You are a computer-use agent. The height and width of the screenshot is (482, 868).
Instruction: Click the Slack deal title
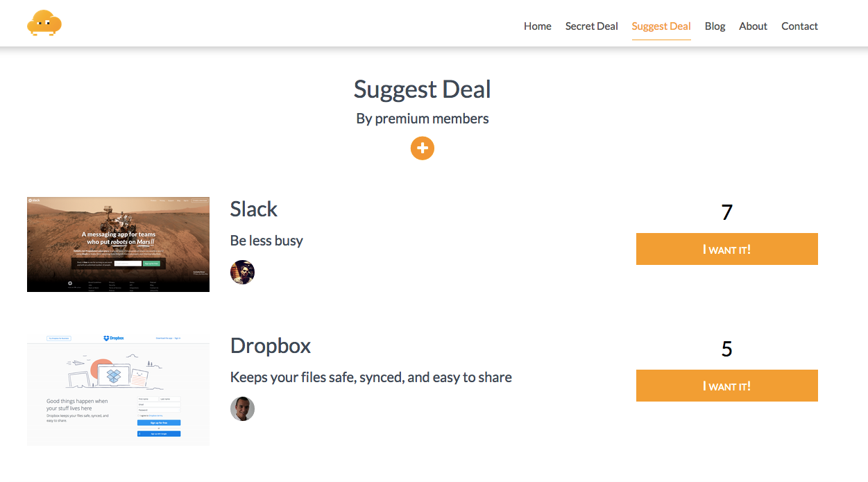pos(253,209)
